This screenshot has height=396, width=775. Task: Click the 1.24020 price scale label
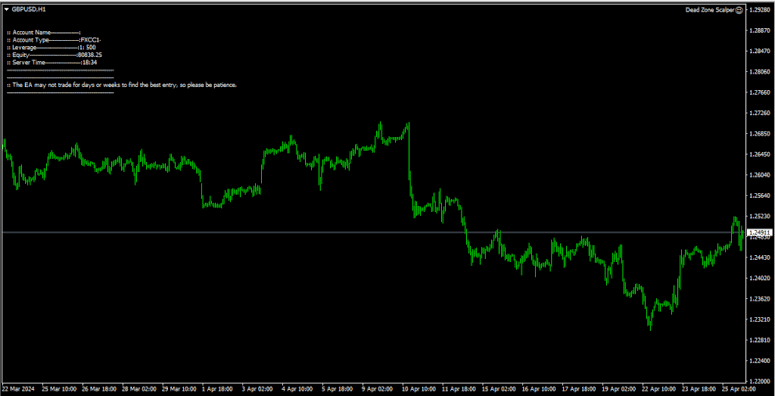click(760, 278)
